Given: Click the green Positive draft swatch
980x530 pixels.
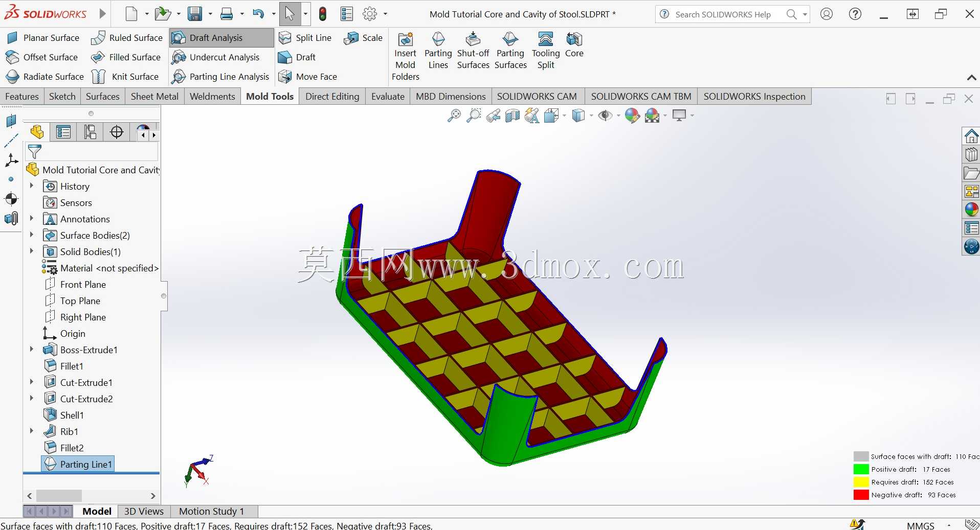Looking at the screenshot, I should pos(861,469).
